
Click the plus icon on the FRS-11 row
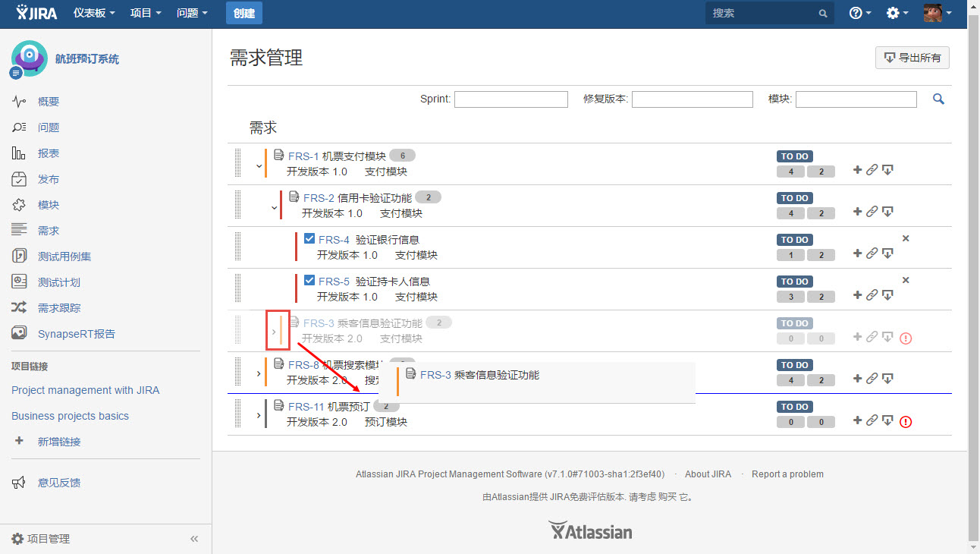857,420
